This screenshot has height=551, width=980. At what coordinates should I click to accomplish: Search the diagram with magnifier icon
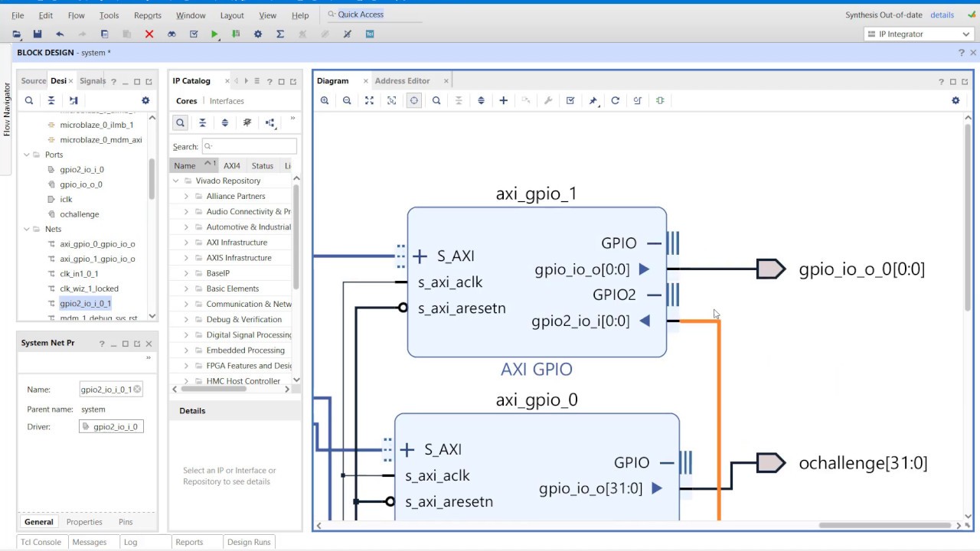point(436,100)
